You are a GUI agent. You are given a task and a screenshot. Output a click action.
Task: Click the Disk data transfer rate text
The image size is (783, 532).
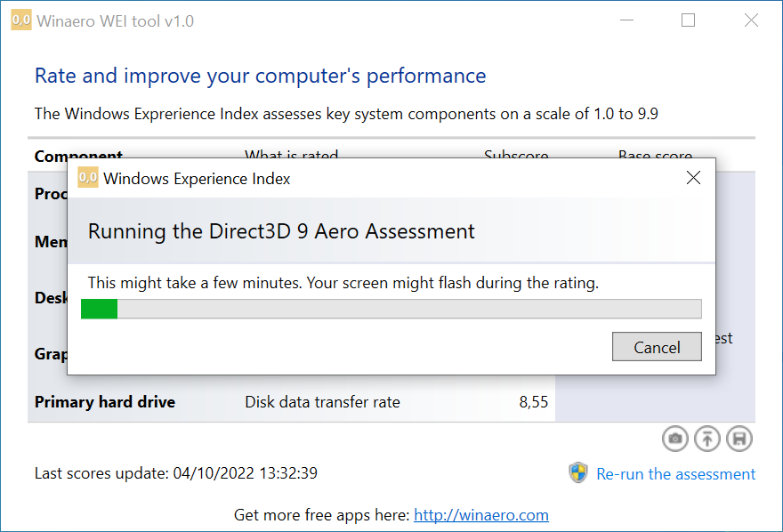(x=323, y=402)
